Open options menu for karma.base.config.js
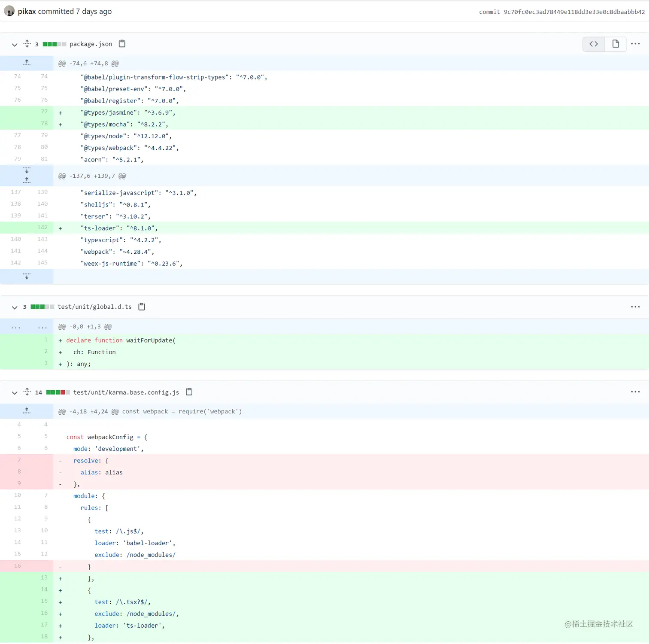Viewport: 649px width, 644px height. (635, 392)
